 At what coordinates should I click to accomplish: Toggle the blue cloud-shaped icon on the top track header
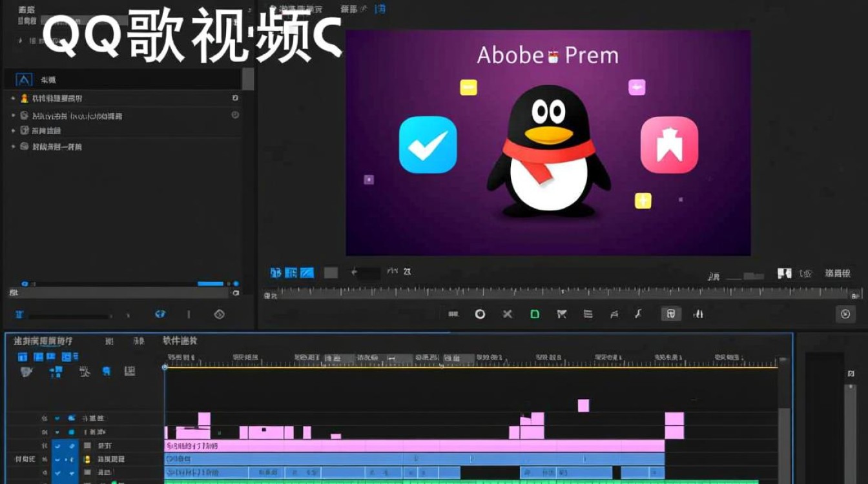click(x=72, y=418)
